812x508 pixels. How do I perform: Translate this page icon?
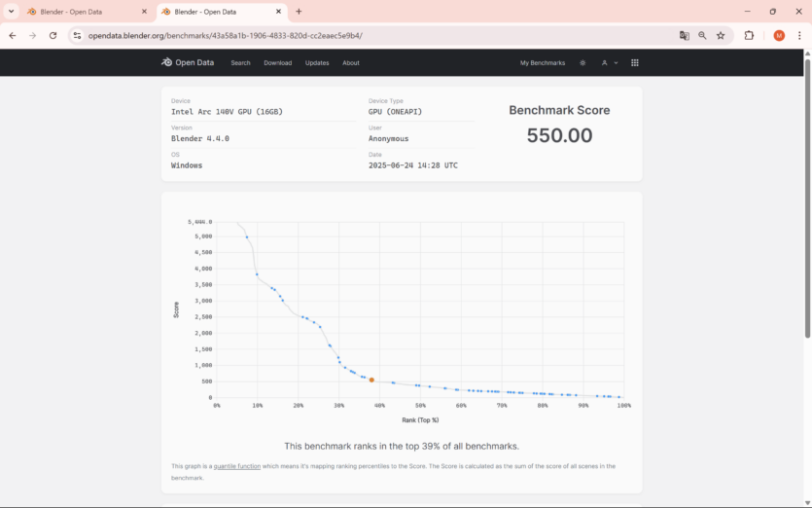point(684,36)
